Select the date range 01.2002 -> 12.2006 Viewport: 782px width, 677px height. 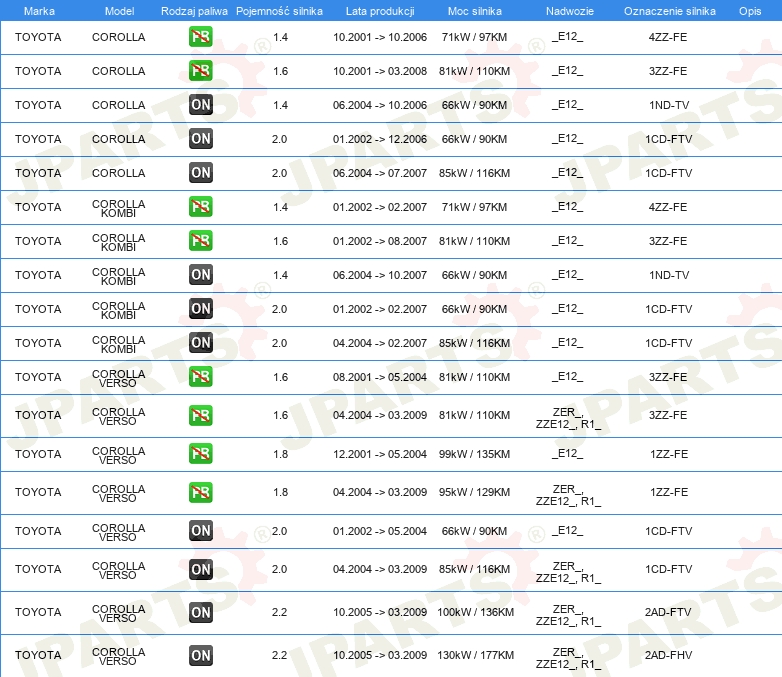tap(380, 139)
